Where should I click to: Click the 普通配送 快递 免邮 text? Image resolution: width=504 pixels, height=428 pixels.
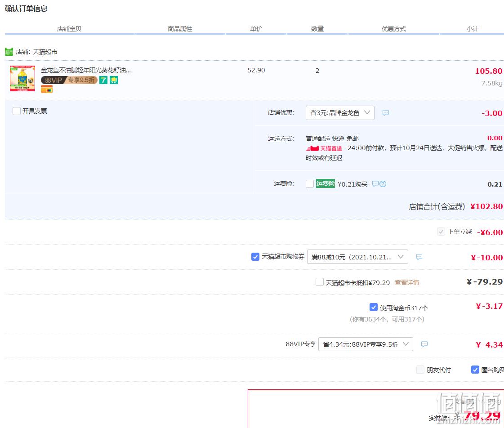[332, 138]
